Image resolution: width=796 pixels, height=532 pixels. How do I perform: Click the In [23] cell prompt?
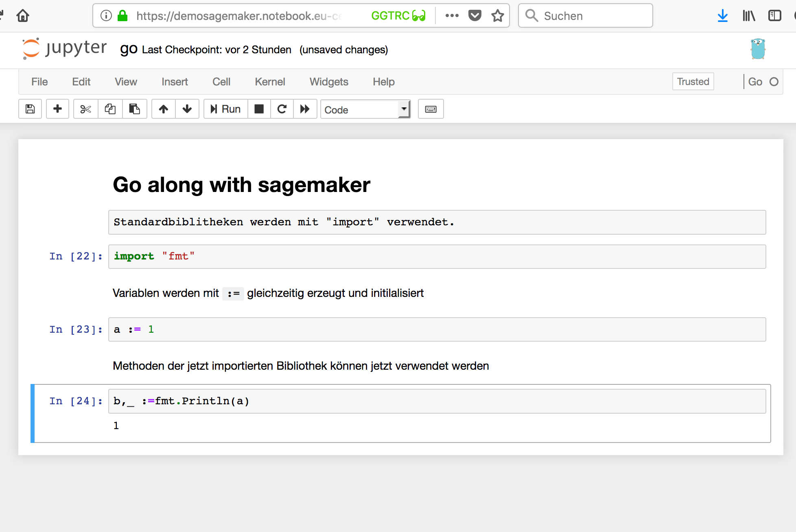point(76,329)
